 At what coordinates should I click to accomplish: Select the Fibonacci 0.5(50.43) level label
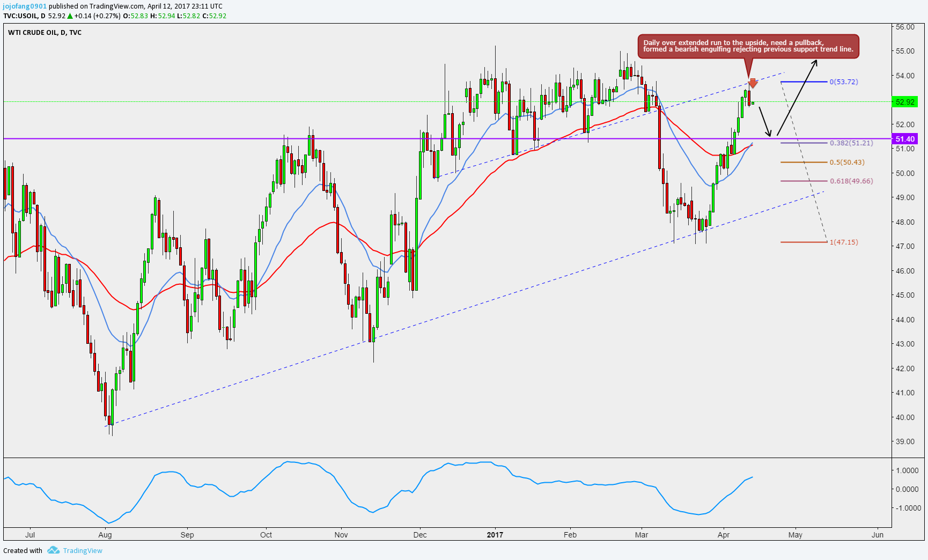pyautogui.click(x=847, y=163)
